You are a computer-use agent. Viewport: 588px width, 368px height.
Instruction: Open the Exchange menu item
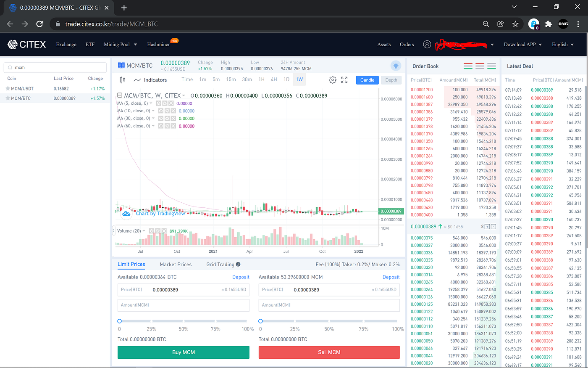point(66,45)
